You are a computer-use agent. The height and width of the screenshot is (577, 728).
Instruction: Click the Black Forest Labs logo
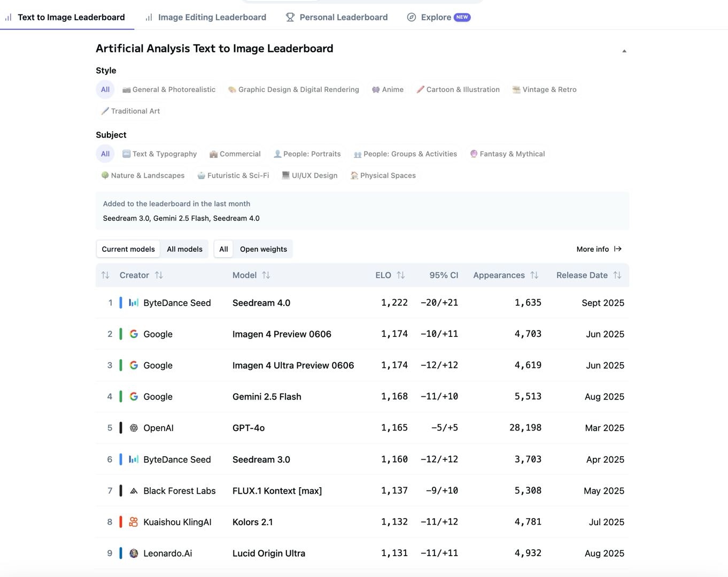(134, 491)
